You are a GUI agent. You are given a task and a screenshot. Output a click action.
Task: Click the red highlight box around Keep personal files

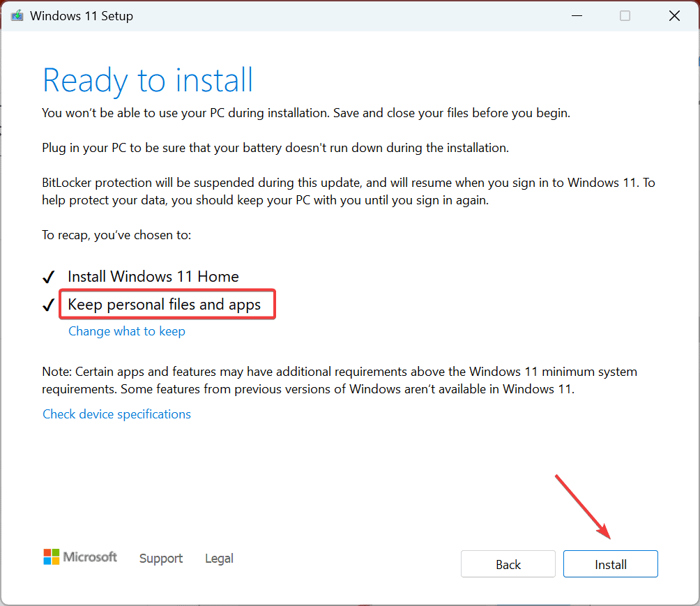tap(167, 289)
